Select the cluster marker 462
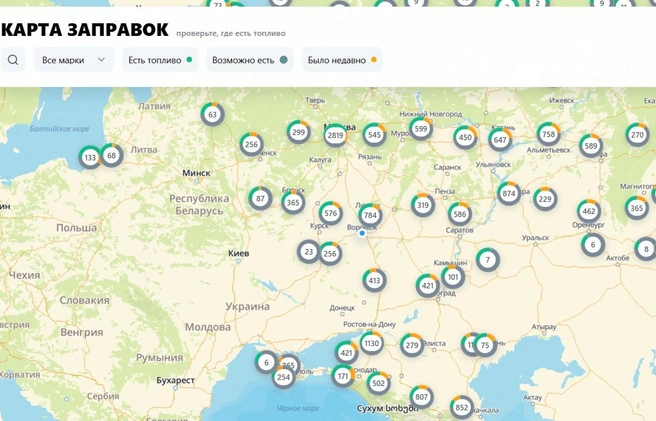 click(589, 211)
